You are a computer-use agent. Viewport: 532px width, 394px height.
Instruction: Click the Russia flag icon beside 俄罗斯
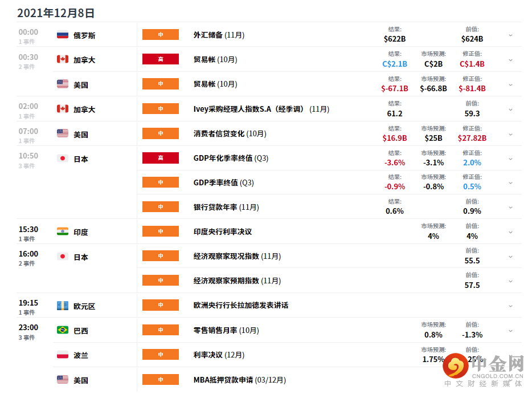pos(63,35)
